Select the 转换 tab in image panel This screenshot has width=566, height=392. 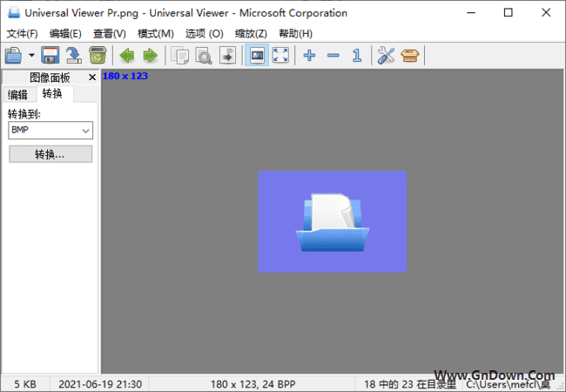click(53, 94)
